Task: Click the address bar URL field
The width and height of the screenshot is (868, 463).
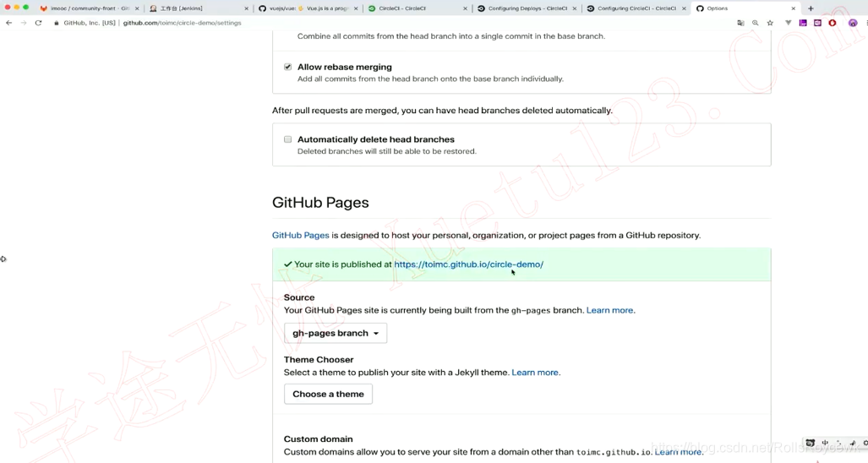Action: click(x=182, y=23)
